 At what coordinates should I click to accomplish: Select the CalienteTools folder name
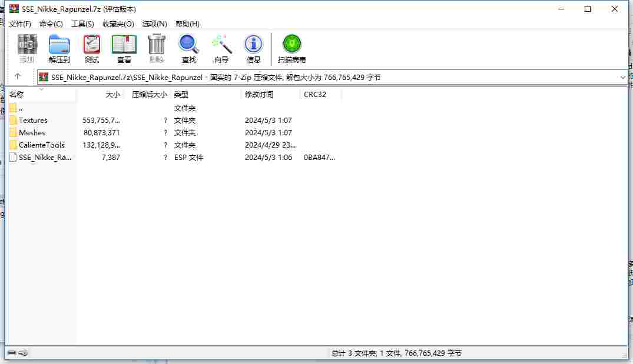point(42,145)
